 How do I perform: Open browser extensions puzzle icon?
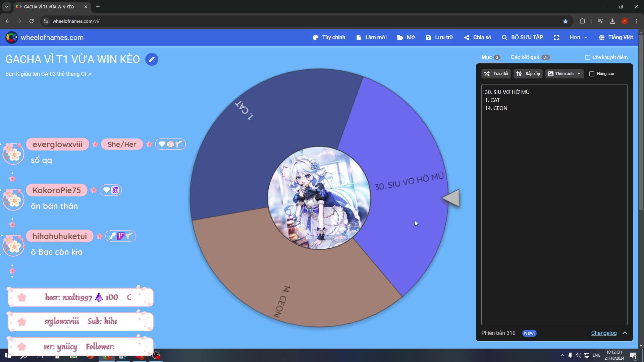pyautogui.click(x=582, y=21)
